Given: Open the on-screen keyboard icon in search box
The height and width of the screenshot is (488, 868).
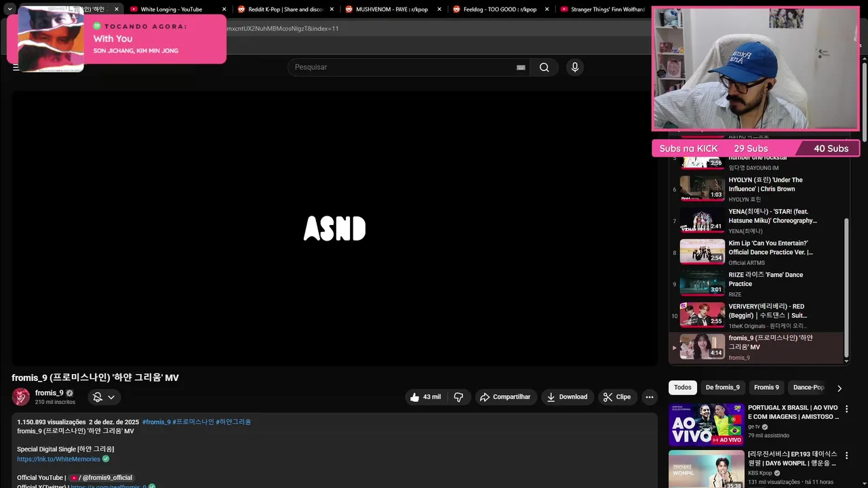Looking at the screenshot, I should pyautogui.click(x=521, y=67).
